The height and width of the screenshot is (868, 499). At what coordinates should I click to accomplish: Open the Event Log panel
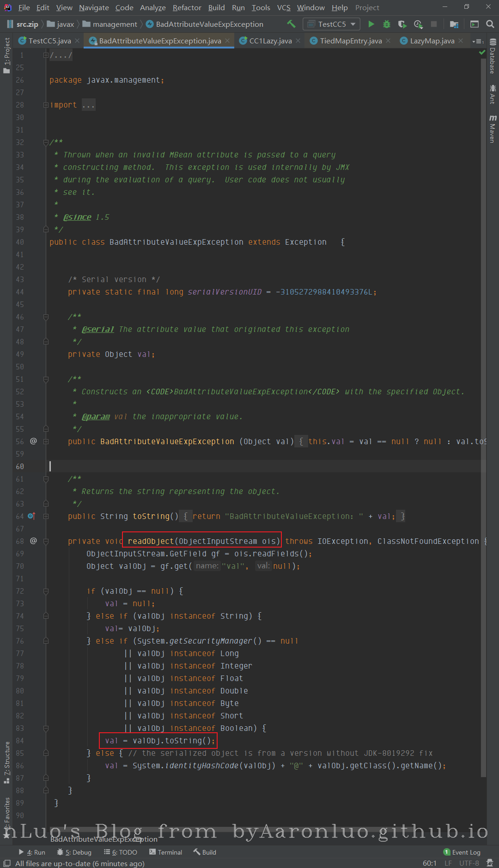coord(462,852)
